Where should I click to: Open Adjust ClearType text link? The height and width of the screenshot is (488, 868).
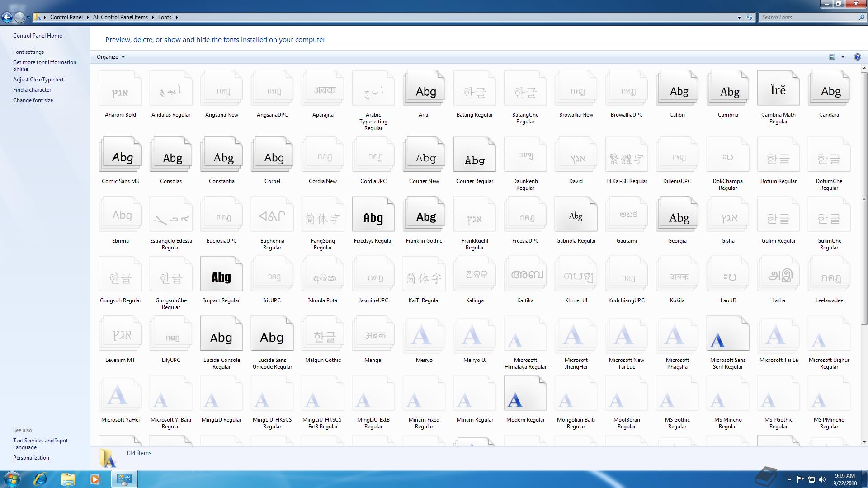click(38, 80)
